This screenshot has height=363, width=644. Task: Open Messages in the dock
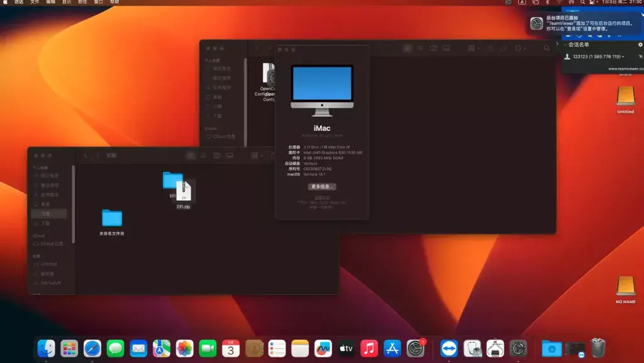point(116,349)
